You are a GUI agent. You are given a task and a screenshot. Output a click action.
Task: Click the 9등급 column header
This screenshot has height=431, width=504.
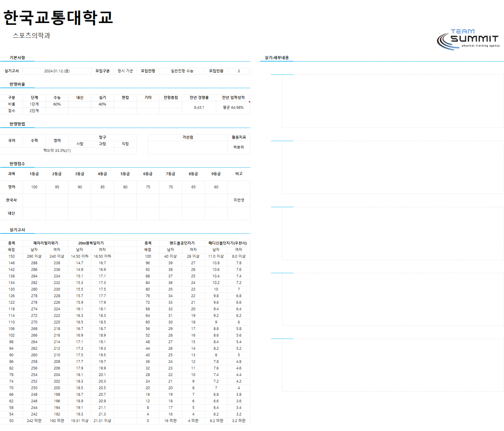tap(216, 174)
